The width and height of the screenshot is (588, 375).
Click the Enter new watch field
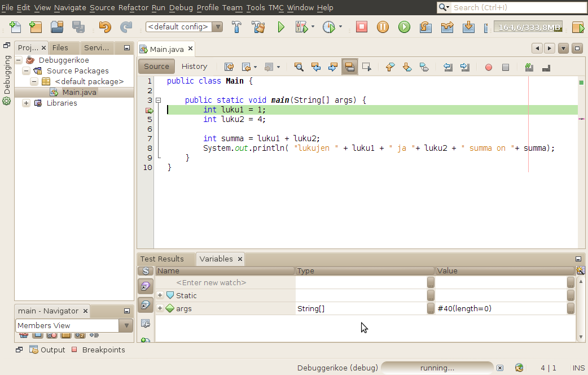211,282
